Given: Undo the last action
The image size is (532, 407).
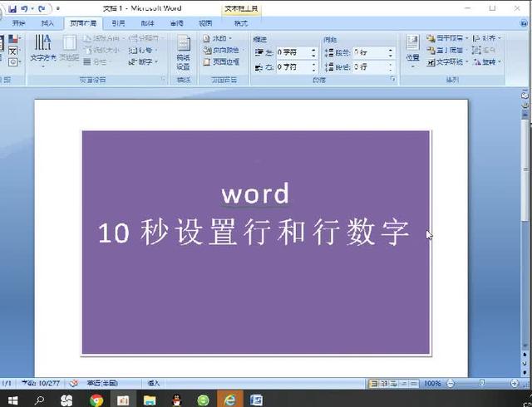Looking at the screenshot, I should [x=24, y=8].
